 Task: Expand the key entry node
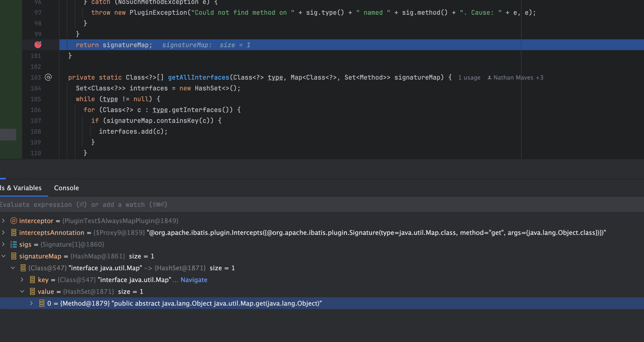pyautogui.click(x=22, y=280)
